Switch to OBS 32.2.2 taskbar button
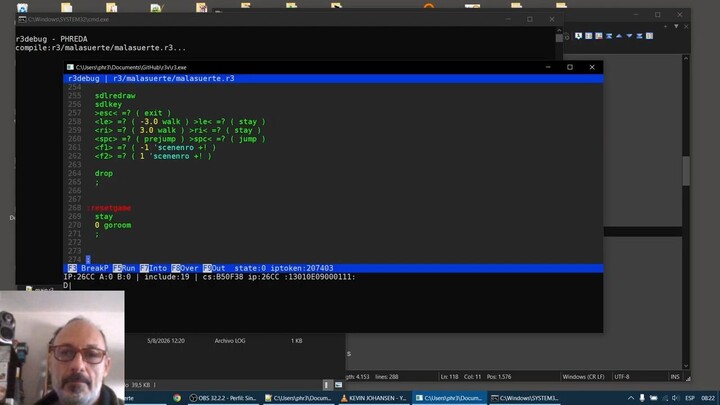 pos(223,398)
